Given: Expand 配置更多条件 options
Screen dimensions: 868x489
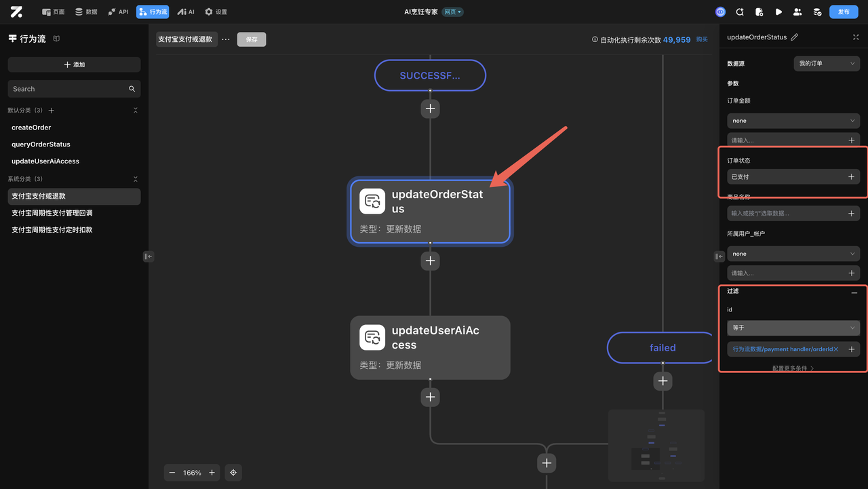Looking at the screenshot, I should click(x=793, y=368).
